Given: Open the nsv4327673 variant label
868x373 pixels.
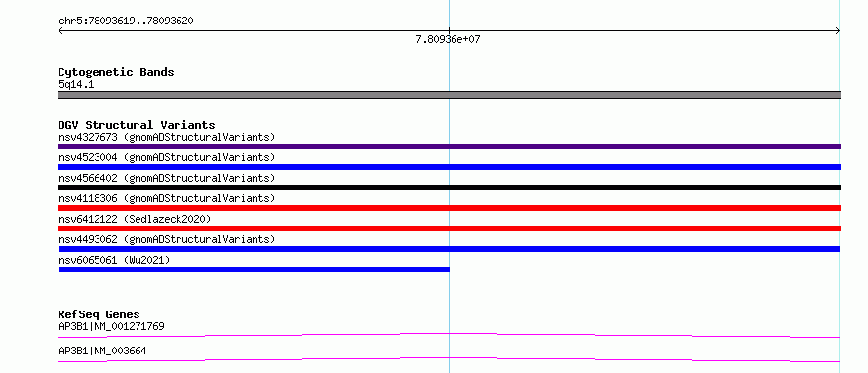Looking at the screenshot, I should coord(167,137).
